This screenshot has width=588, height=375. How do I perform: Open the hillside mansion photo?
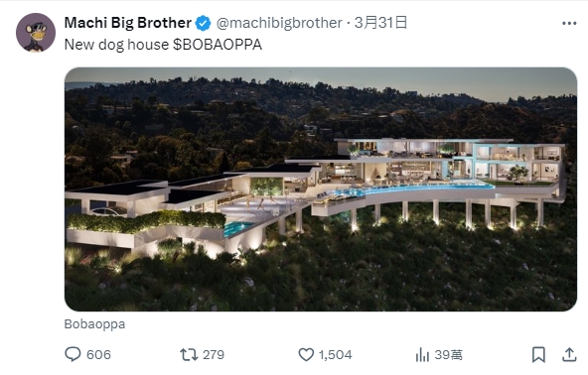click(321, 189)
